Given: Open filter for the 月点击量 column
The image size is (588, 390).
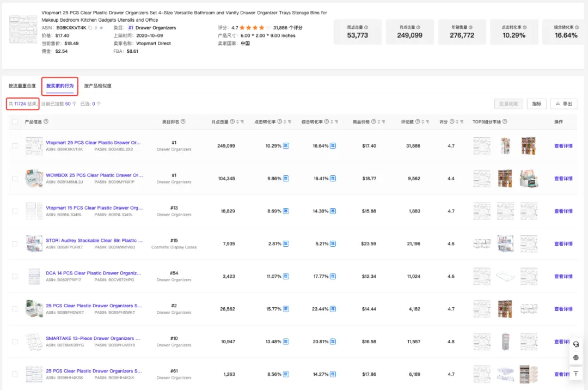Looking at the screenshot, I should coord(242,121).
